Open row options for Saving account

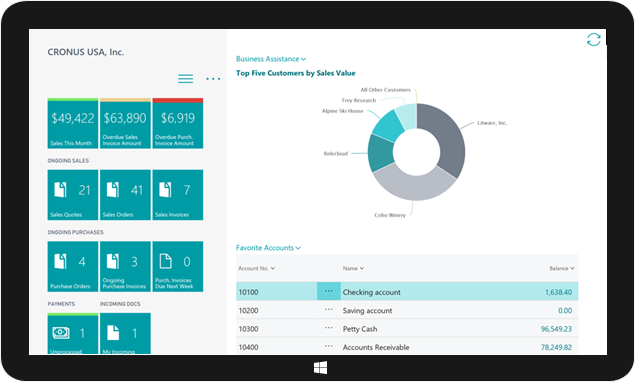[328, 310]
